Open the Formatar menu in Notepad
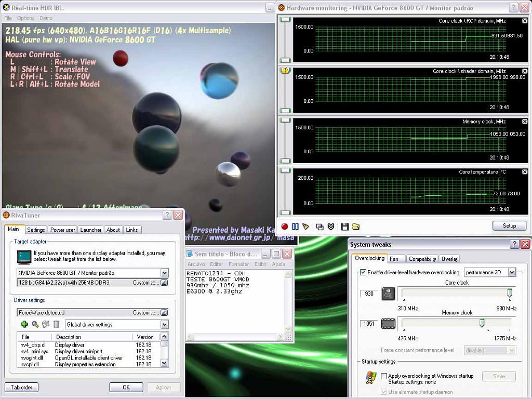This screenshot has width=532, height=399. click(238, 264)
